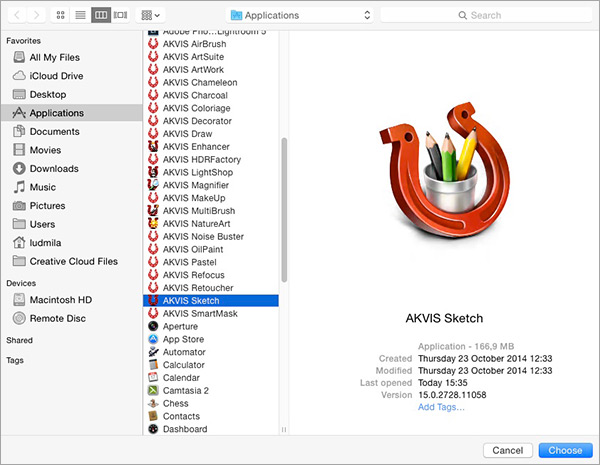This screenshot has width=600, height=465.
Task: Switch to cover flow view
Action: [121, 15]
